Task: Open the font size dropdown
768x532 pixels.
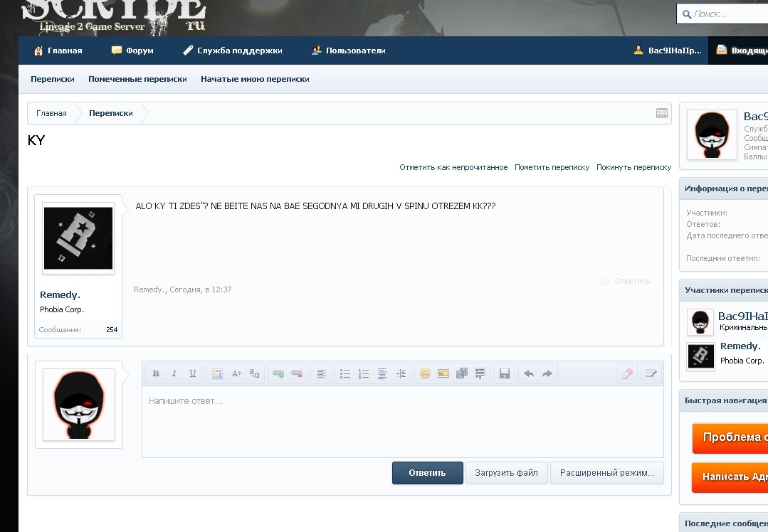Action: [236, 374]
